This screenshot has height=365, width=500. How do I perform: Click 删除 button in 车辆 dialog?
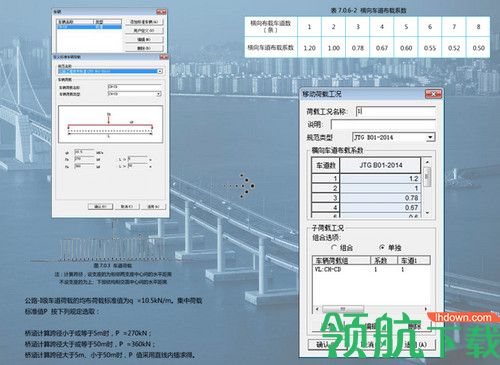pyautogui.click(x=144, y=48)
